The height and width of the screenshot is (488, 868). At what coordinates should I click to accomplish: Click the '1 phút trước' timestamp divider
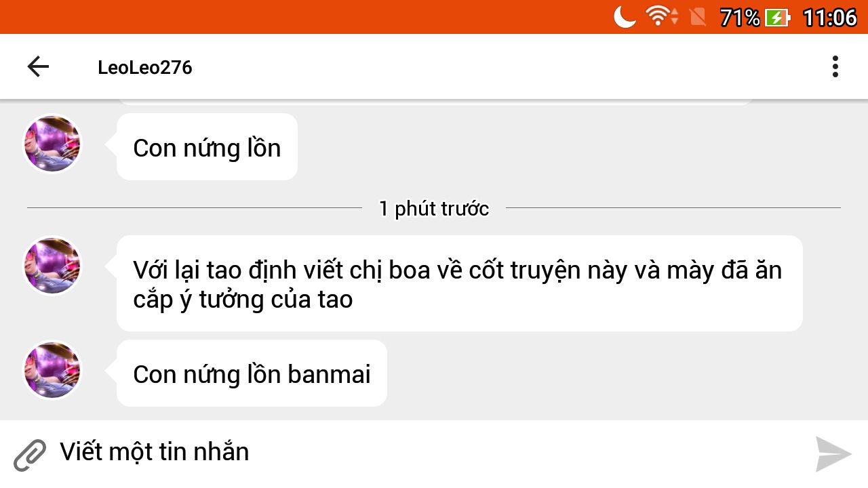(434, 209)
